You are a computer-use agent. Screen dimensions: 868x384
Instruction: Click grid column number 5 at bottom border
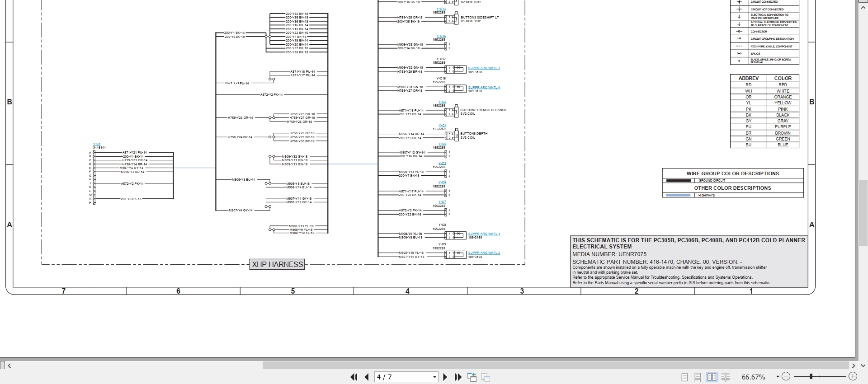click(293, 291)
